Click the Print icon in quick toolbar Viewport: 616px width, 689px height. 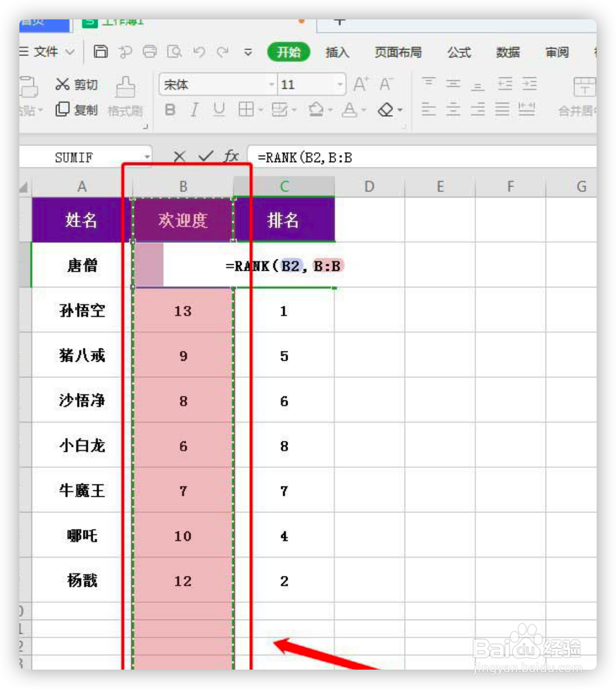[x=150, y=52]
